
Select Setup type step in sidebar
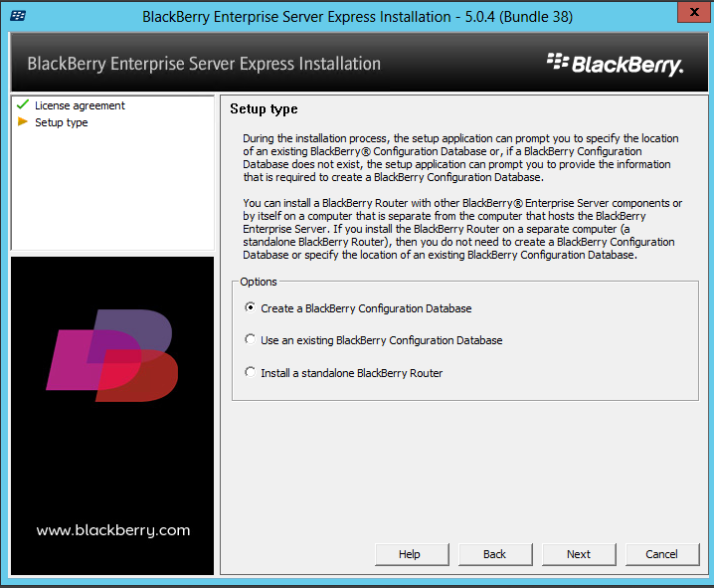click(62, 122)
